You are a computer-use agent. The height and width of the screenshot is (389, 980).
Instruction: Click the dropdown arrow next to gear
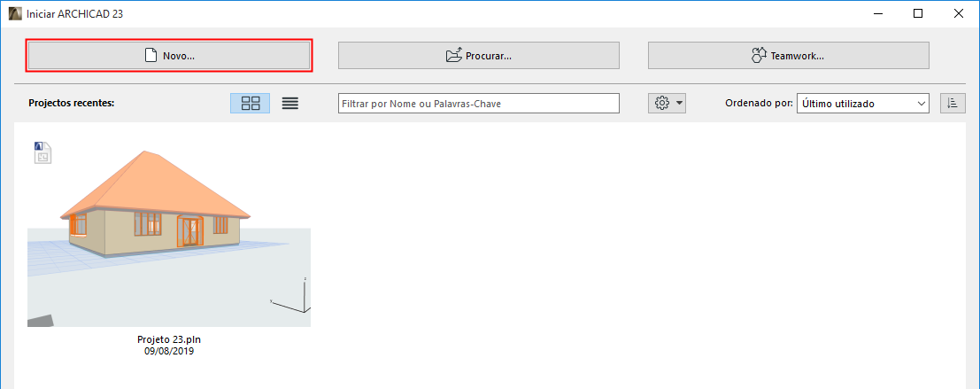coord(679,104)
